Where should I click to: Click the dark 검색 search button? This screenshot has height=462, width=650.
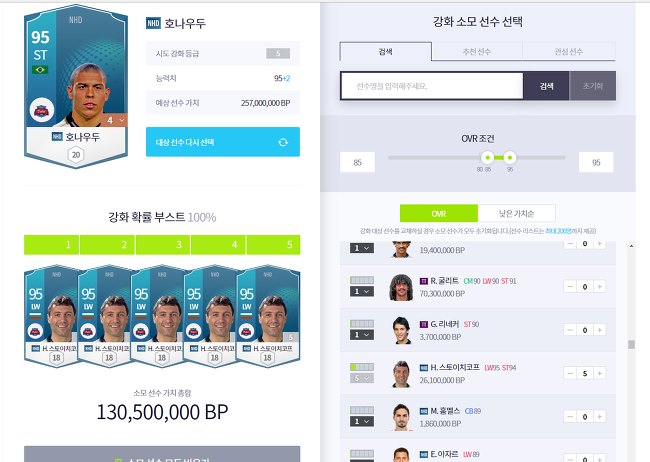point(546,86)
